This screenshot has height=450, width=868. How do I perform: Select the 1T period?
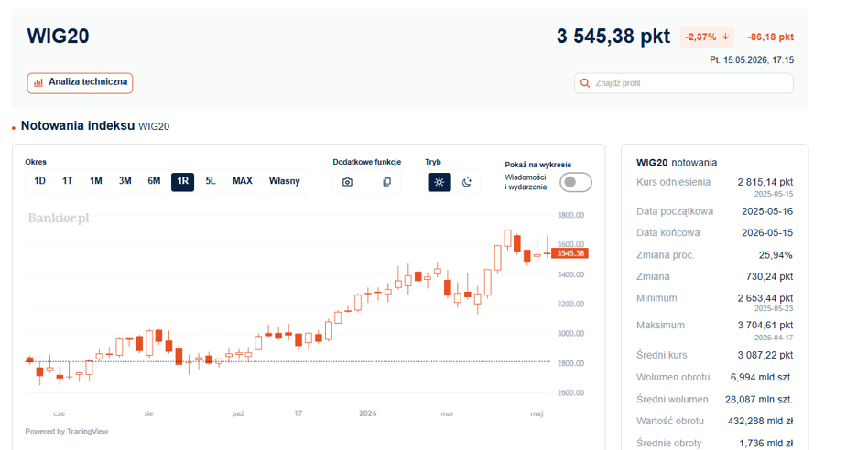68,181
